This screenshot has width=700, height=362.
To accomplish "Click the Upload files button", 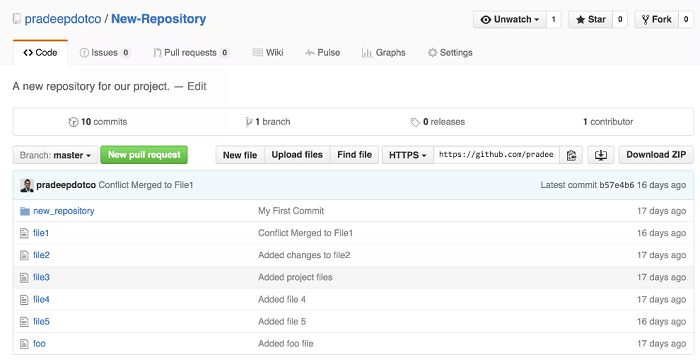I will point(297,155).
